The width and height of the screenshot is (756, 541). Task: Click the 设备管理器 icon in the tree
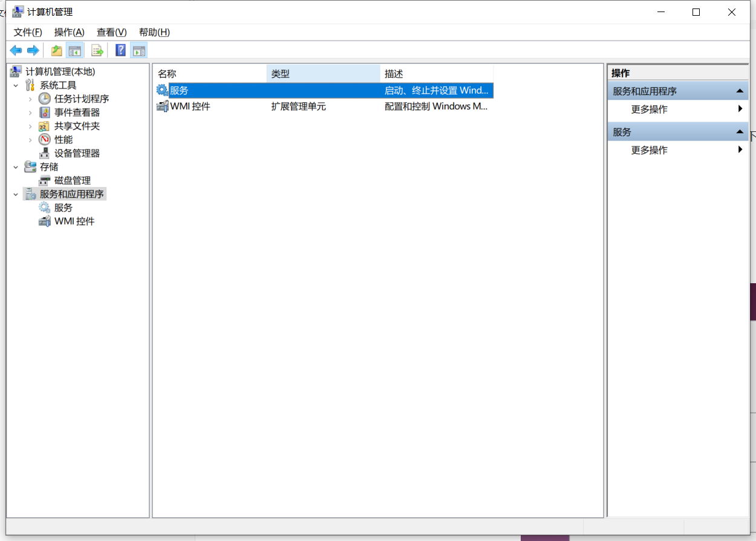pyautogui.click(x=45, y=153)
